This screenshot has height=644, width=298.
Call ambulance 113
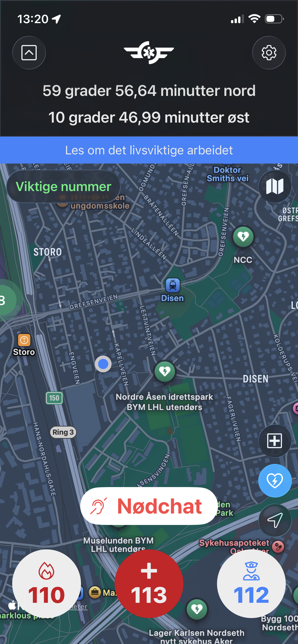coord(149,584)
